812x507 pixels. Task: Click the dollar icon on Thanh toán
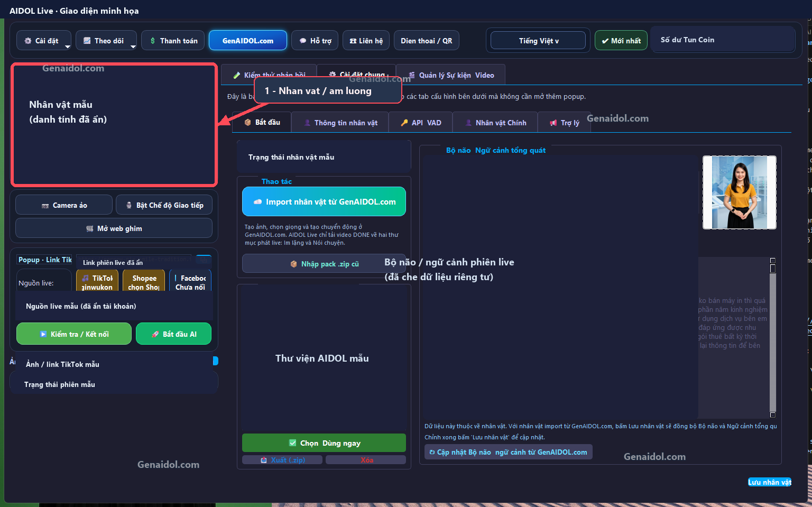coord(153,41)
